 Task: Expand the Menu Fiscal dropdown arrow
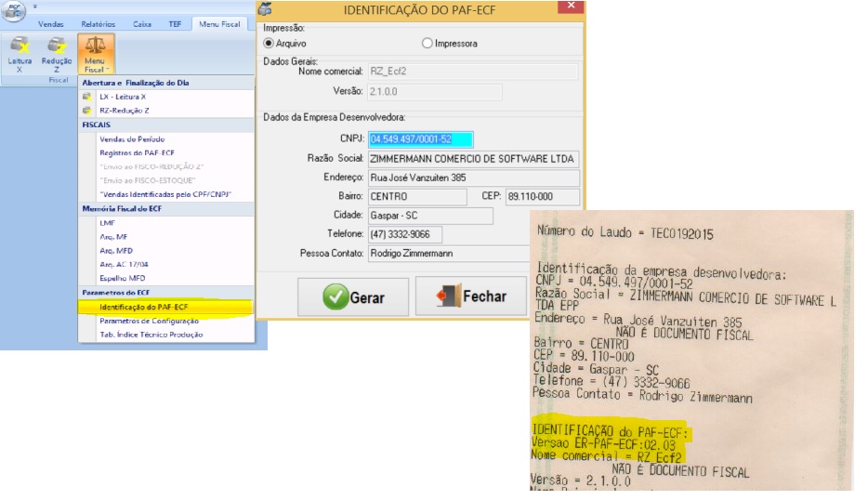tap(108, 70)
